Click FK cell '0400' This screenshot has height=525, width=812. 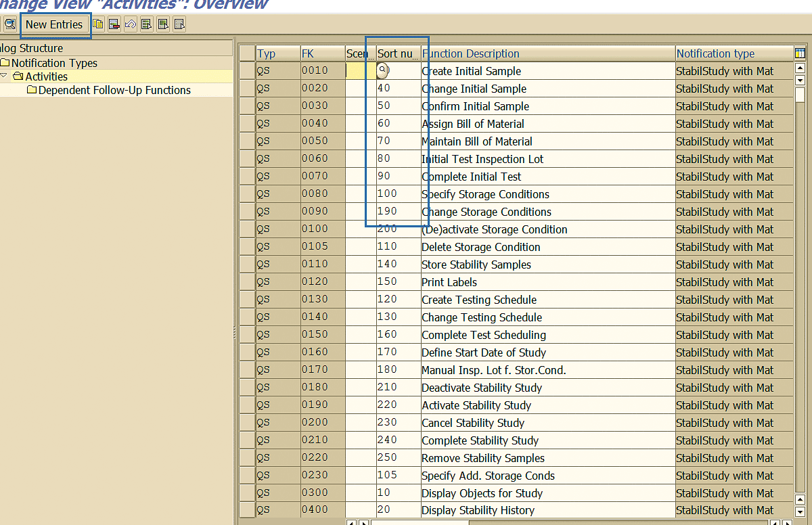point(323,510)
